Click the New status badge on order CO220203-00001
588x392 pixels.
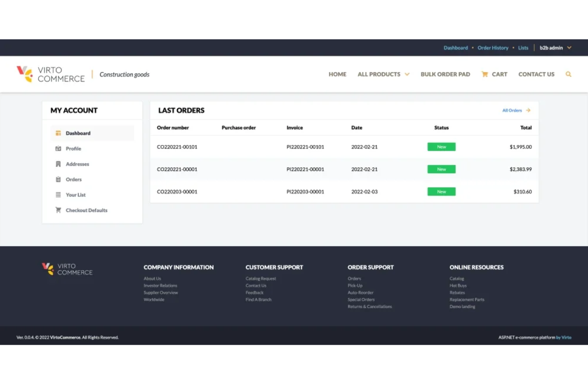441,191
